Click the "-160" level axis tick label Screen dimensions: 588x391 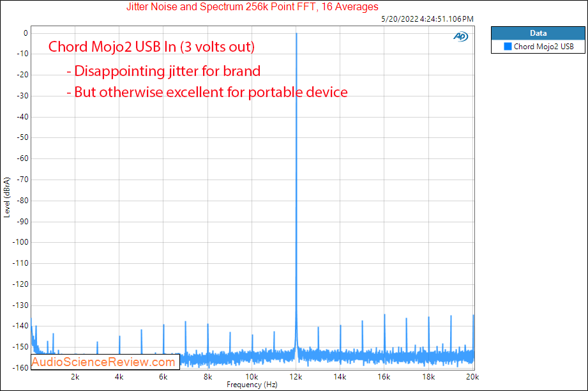[20, 368]
